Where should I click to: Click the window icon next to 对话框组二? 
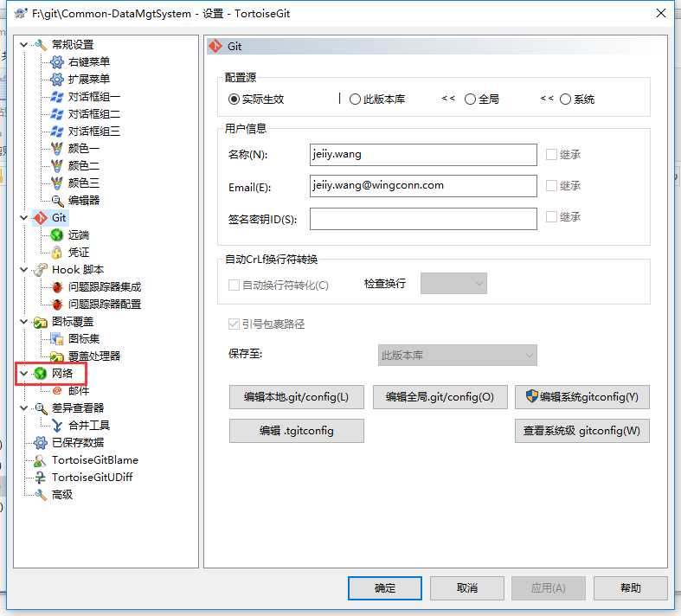tap(57, 113)
